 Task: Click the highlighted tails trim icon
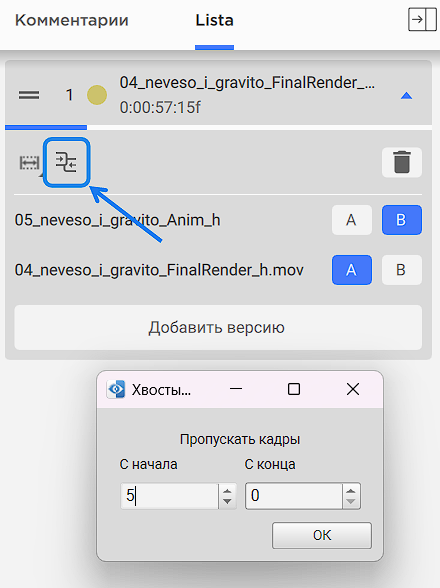pyautogui.click(x=66, y=162)
